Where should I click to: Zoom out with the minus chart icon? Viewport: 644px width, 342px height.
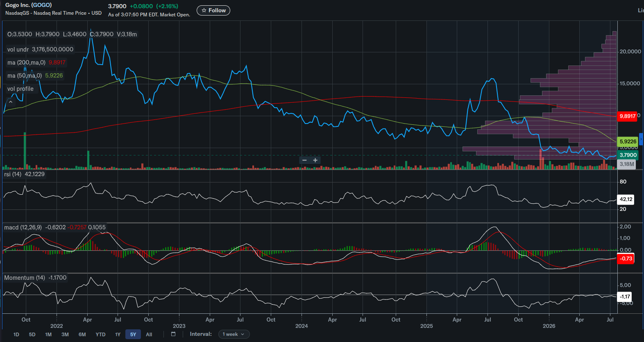tap(304, 160)
